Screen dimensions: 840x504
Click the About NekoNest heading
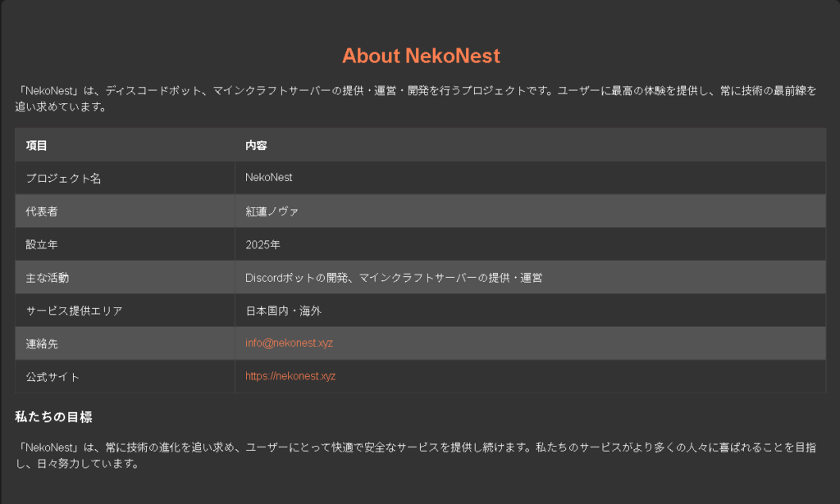coord(421,56)
